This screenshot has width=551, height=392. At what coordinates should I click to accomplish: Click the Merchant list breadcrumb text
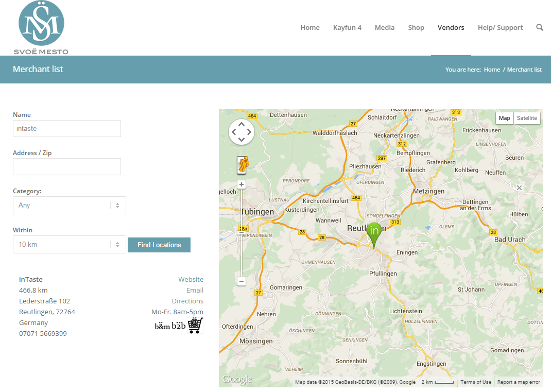click(x=524, y=70)
